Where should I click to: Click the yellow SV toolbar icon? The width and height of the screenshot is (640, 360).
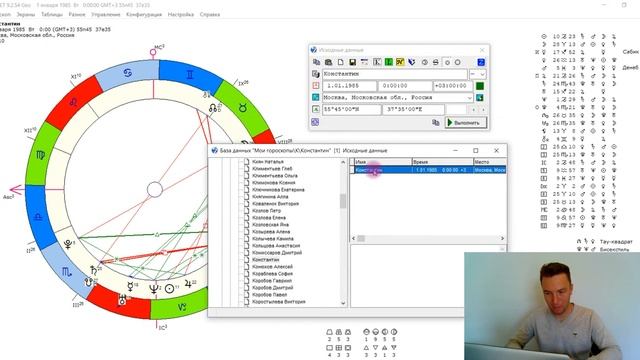coord(400,62)
